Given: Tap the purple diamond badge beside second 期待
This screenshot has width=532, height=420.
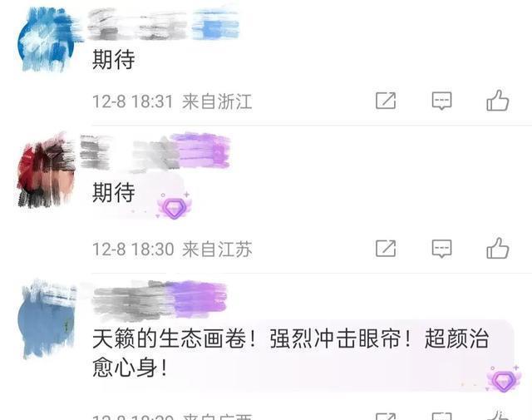Looking at the screenshot, I should click(x=174, y=205).
